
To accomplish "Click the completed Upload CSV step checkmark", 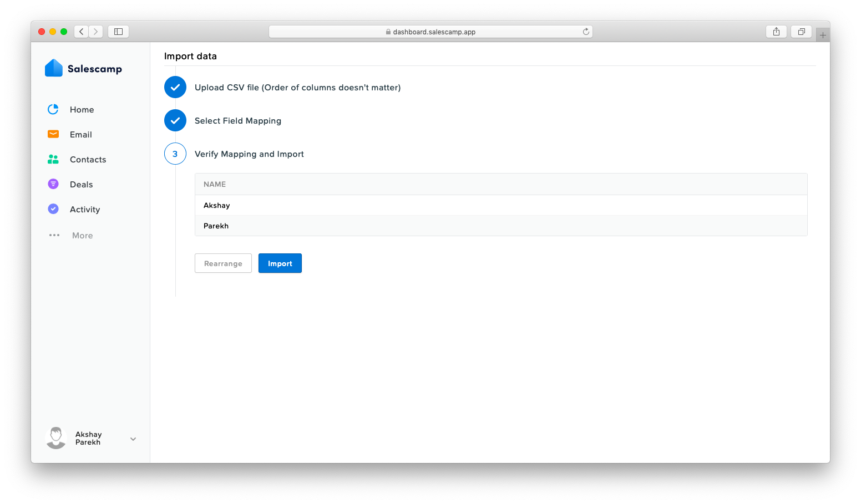I will tap(175, 87).
